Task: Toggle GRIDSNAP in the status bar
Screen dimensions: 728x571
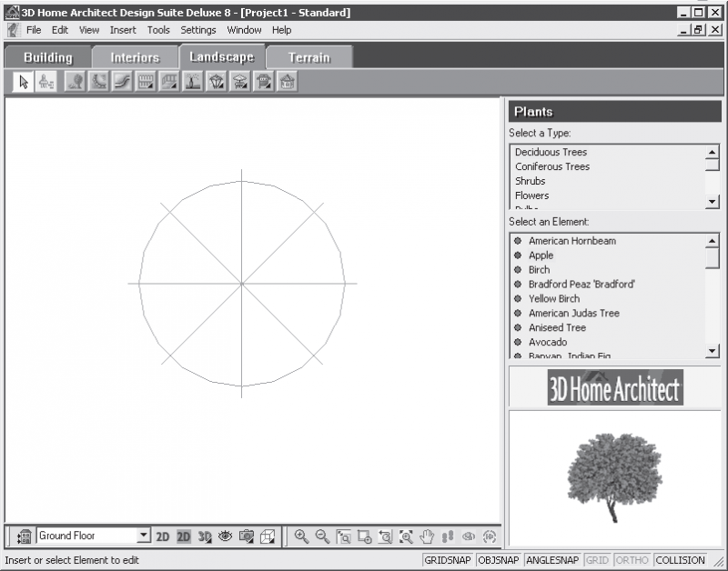Action: 448,560
